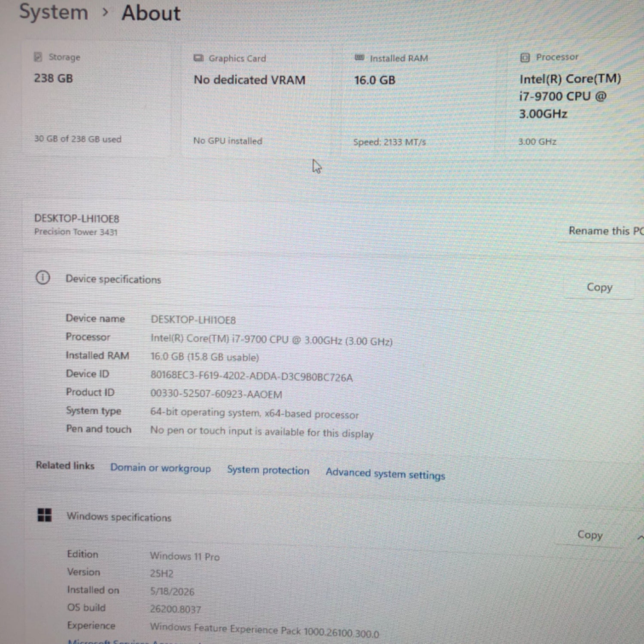Click the Windows specifications header title
The image size is (644, 644).
point(119,517)
